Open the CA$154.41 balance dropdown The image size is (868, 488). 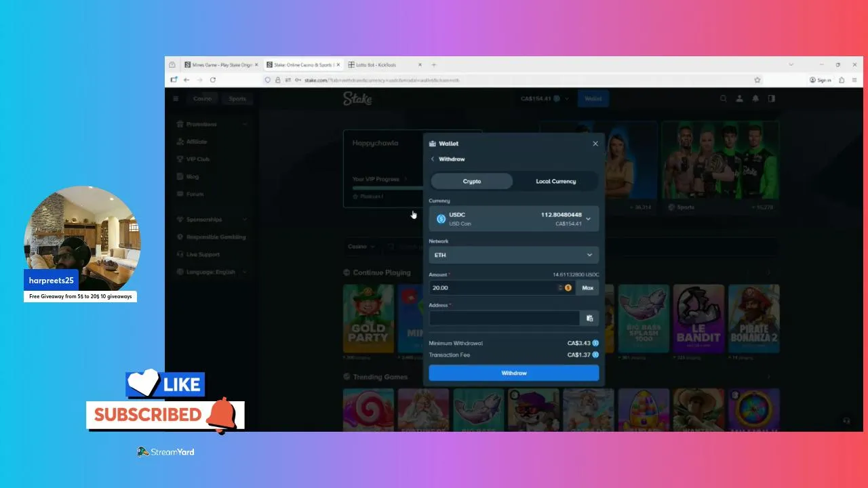(x=545, y=98)
